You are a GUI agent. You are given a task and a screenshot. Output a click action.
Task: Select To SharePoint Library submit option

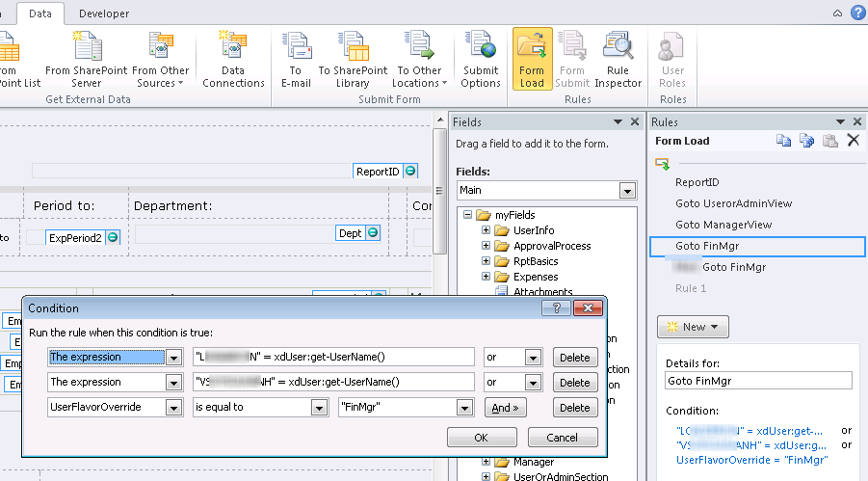pyautogui.click(x=353, y=61)
